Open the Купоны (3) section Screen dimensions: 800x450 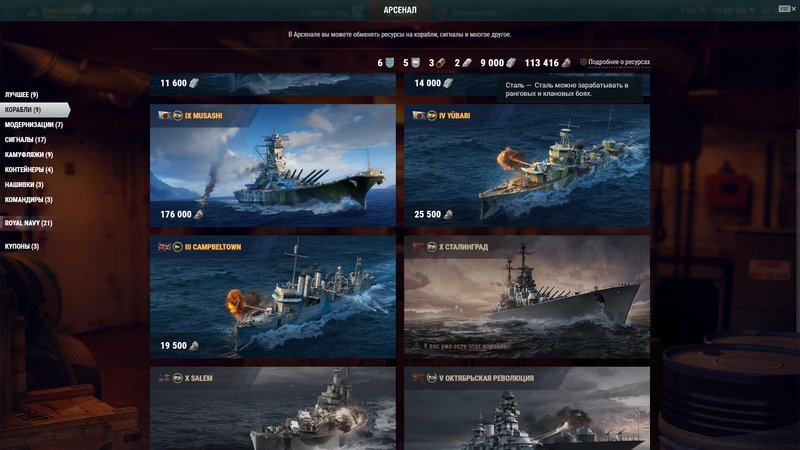tap(21, 246)
